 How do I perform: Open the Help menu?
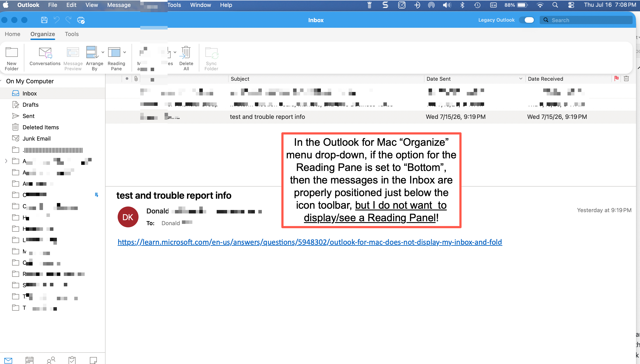click(x=226, y=5)
